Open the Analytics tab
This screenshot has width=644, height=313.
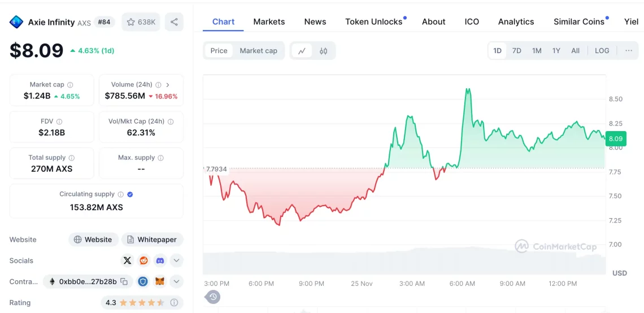tap(516, 22)
